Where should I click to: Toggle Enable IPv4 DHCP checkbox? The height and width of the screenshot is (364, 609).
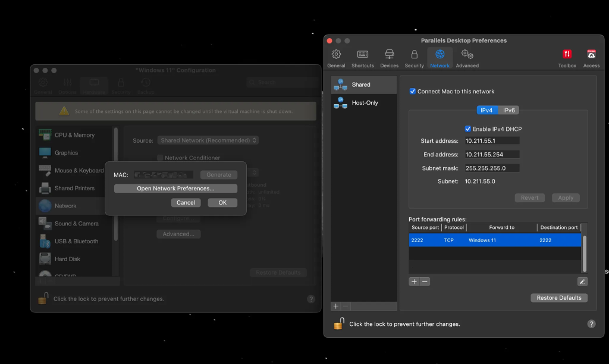[x=467, y=129]
